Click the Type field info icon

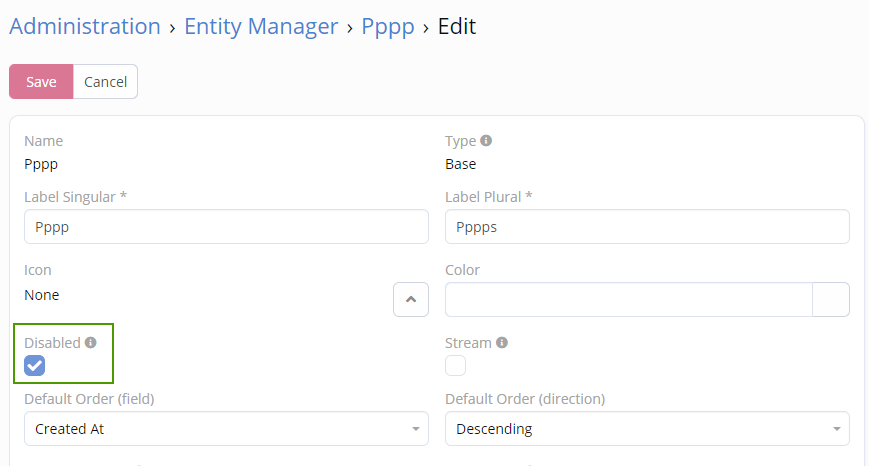(x=486, y=141)
